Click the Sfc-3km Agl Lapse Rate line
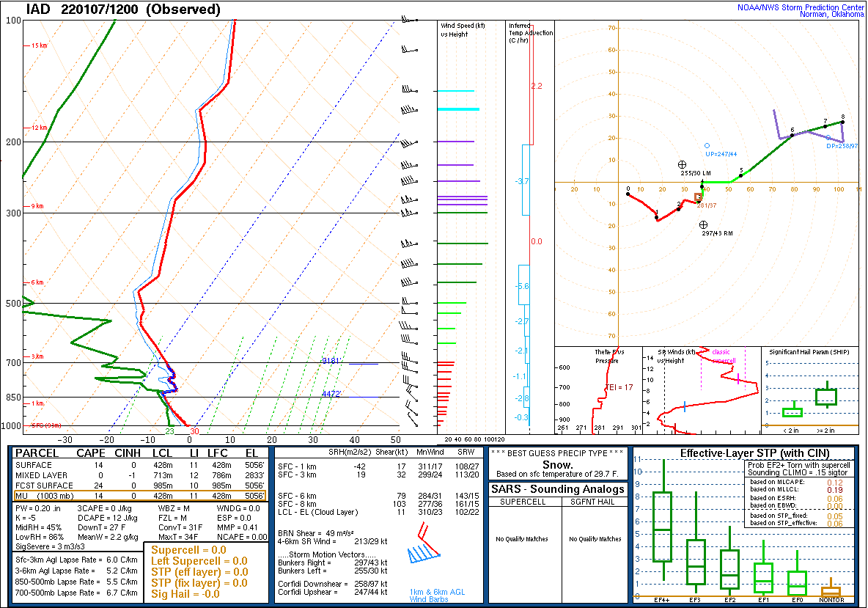 [x=76, y=560]
